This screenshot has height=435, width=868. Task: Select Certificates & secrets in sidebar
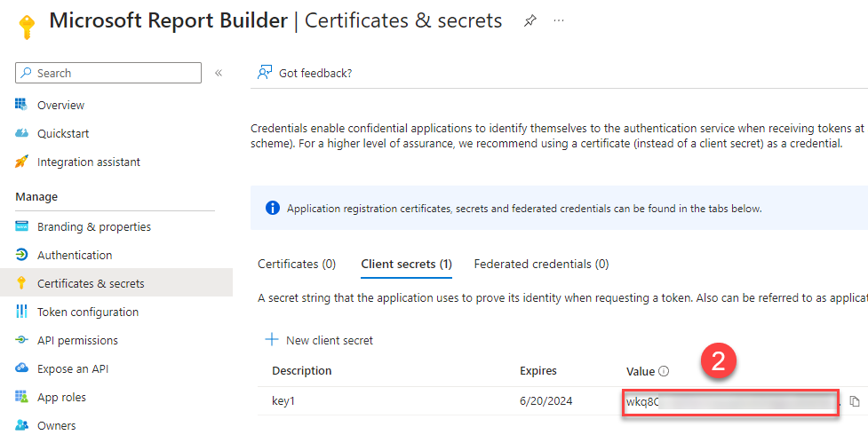pyautogui.click(x=91, y=283)
